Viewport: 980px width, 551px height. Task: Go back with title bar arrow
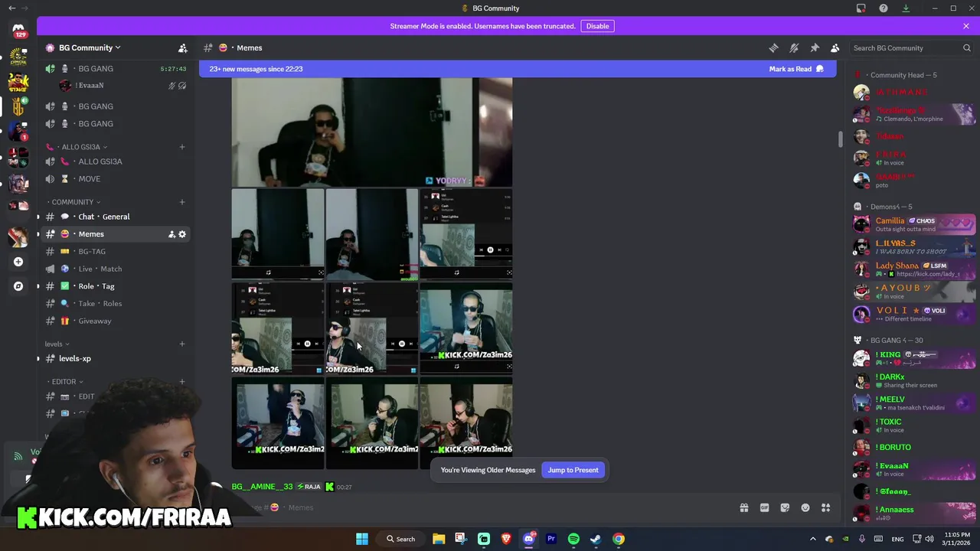(11, 8)
